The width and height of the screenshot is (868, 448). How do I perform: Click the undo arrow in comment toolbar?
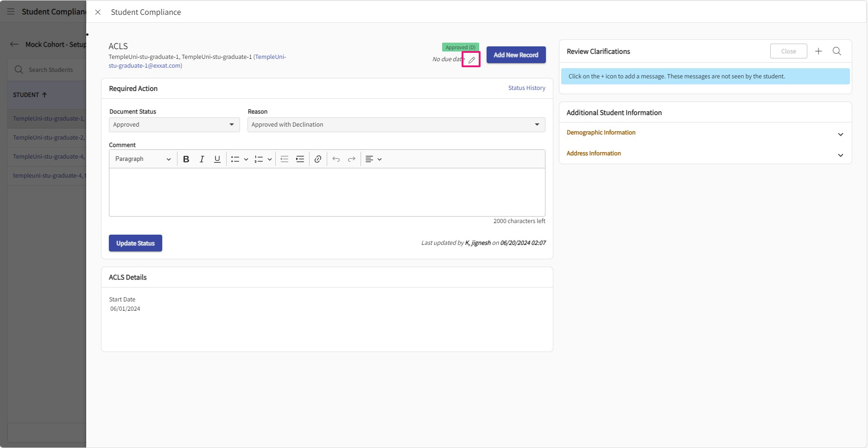coord(336,159)
